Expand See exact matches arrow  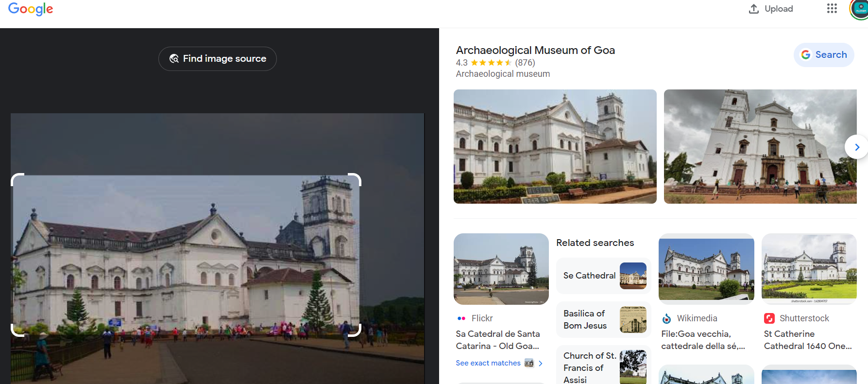(x=540, y=363)
